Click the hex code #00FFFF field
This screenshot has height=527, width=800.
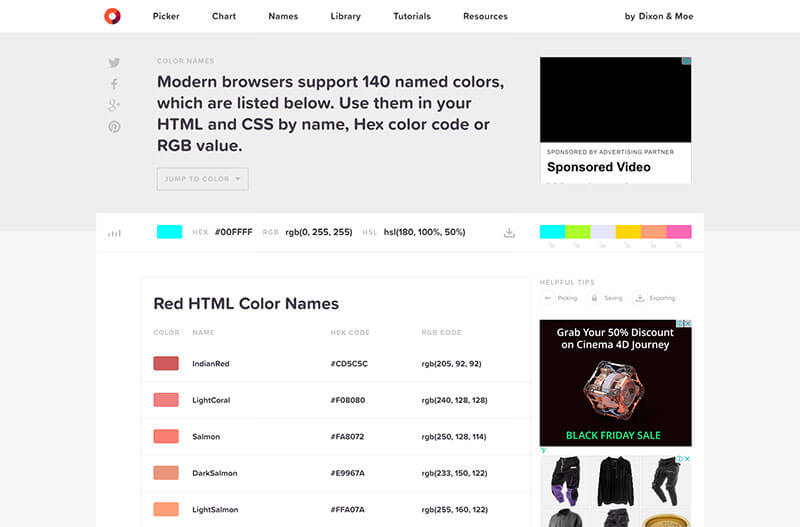coord(234,232)
